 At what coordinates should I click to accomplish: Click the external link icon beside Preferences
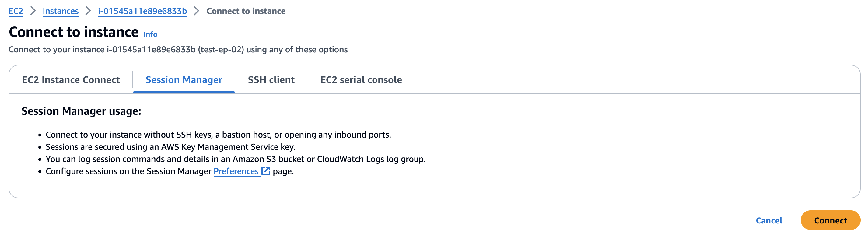(x=265, y=171)
